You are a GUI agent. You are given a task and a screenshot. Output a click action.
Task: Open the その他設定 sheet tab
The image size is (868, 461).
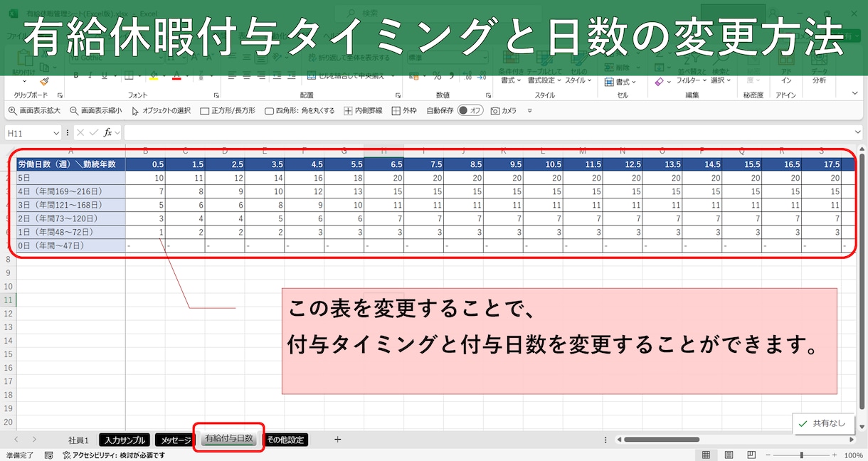tap(285, 440)
